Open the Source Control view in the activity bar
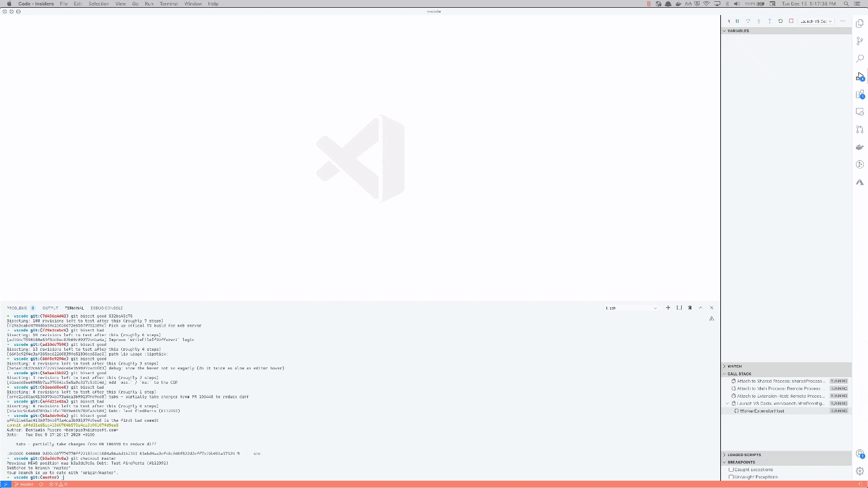The width and height of the screenshot is (868, 488). (860, 40)
